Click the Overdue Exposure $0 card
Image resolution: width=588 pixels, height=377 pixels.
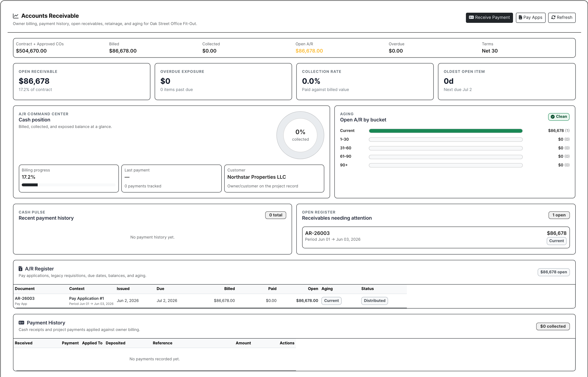click(223, 82)
